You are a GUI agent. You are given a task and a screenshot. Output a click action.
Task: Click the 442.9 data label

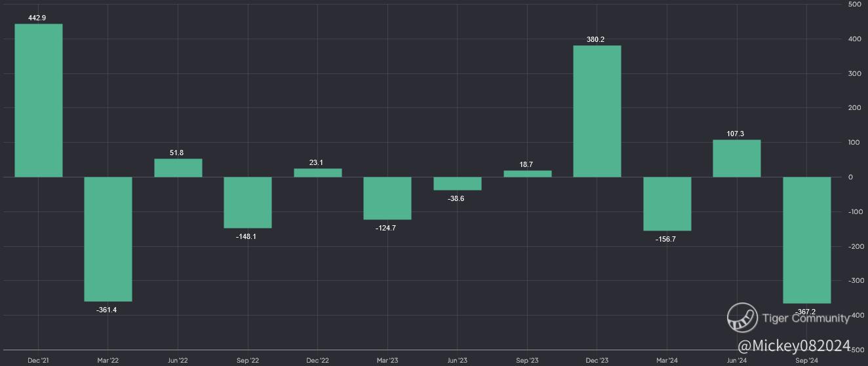(x=37, y=18)
